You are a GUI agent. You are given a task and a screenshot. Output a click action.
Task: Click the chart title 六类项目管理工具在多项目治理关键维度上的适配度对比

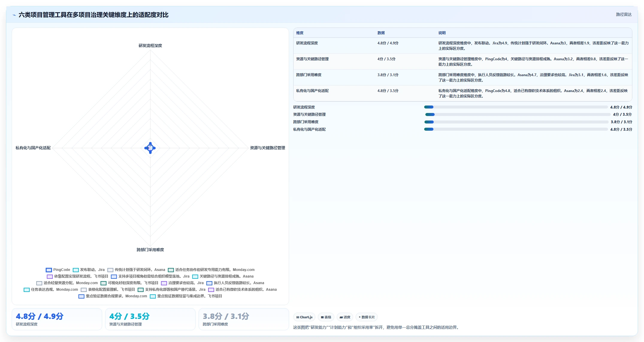(x=93, y=15)
